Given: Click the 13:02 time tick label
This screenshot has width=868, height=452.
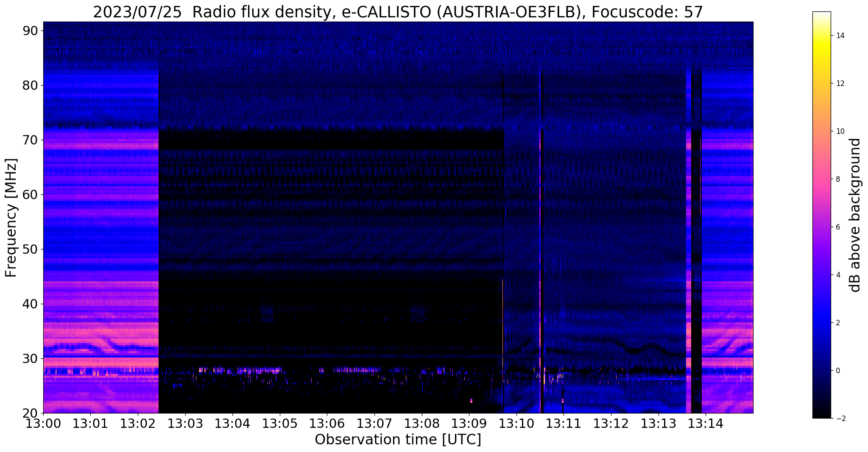Looking at the screenshot, I should coord(138,423).
